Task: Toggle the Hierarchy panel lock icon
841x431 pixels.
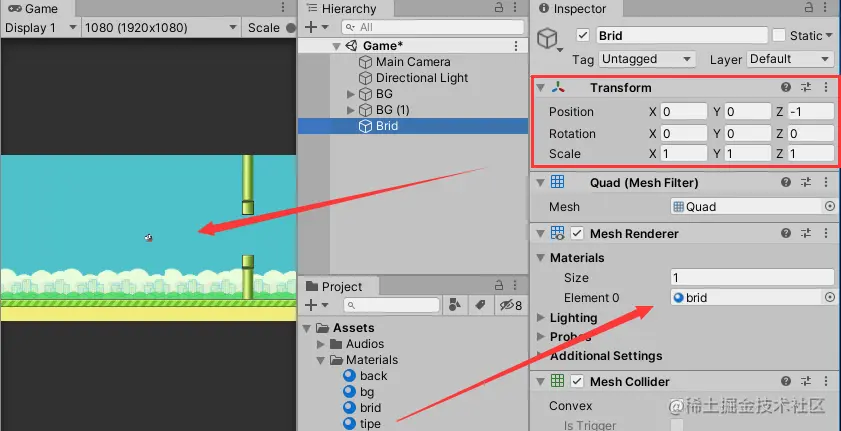Action: click(499, 8)
